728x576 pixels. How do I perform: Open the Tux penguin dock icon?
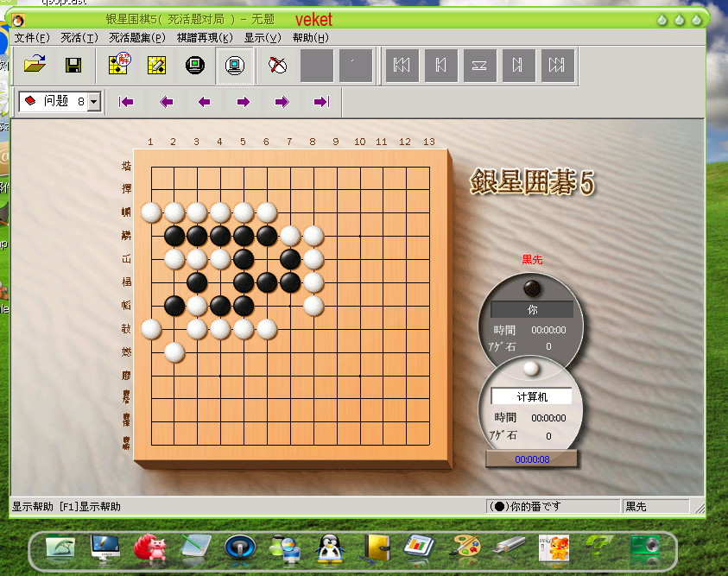point(330,548)
